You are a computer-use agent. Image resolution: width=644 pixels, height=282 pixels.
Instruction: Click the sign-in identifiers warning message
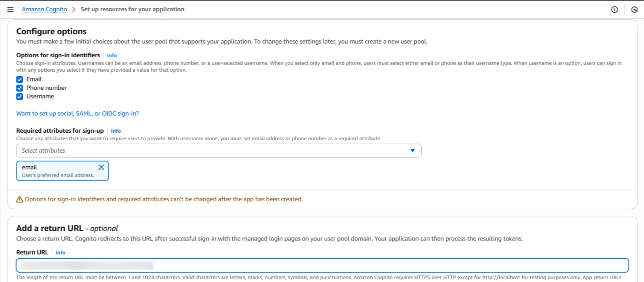click(x=159, y=199)
